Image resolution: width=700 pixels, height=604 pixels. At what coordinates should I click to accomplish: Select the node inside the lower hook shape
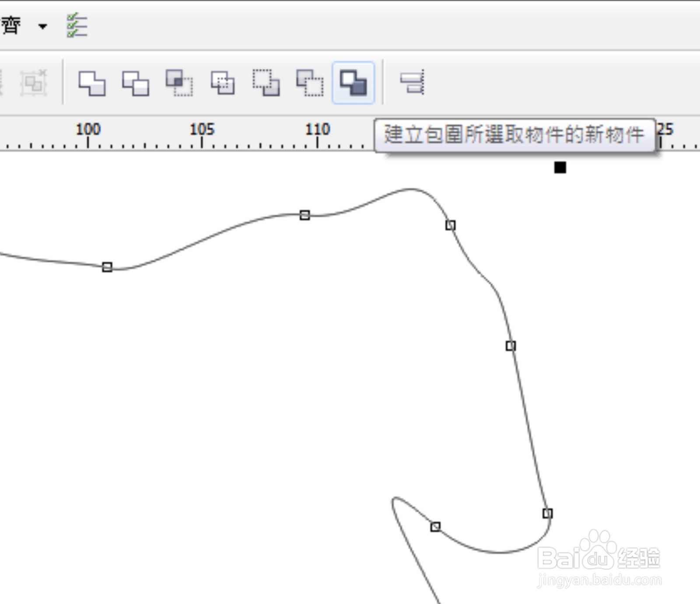(x=435, y=527)
